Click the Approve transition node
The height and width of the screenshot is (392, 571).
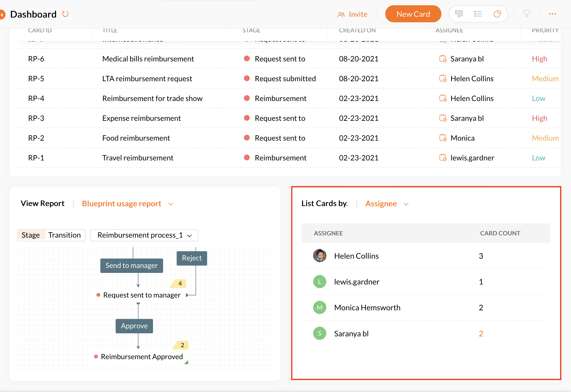134,326
